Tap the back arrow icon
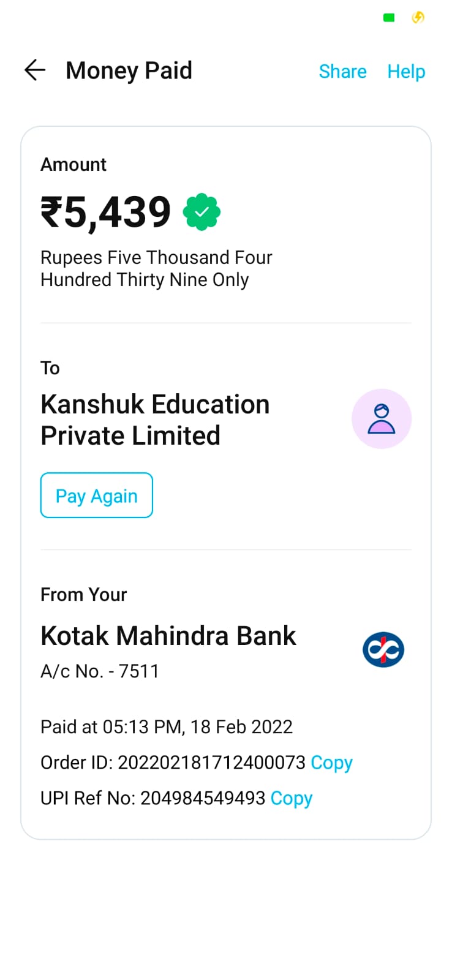Image resolution: width=452 pixels, height=980 pixels. [x=35, y=70]
